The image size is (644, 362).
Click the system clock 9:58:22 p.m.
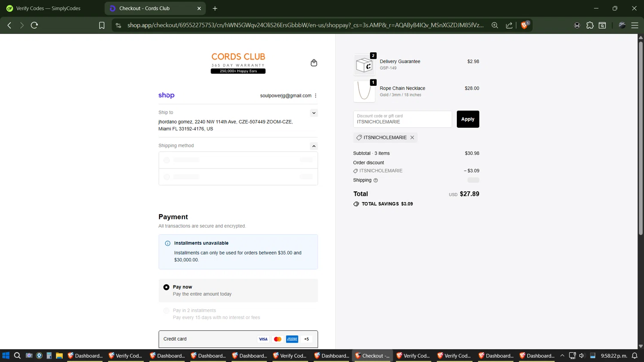tap(614, 356)
